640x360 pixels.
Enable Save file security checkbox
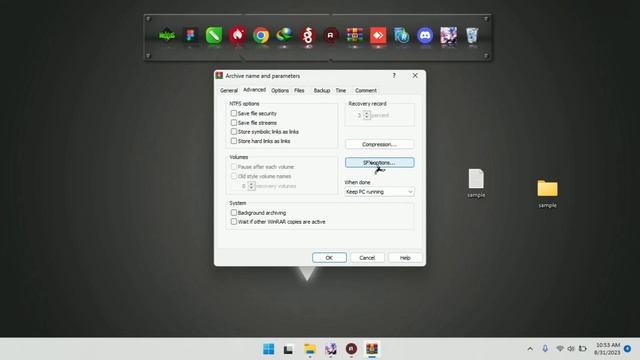tap(233, 113)
